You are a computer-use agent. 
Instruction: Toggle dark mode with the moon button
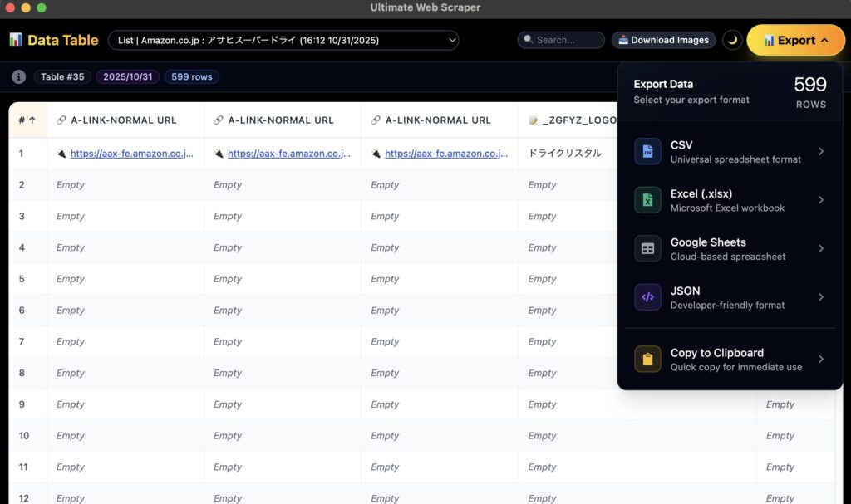coord(732,40)
